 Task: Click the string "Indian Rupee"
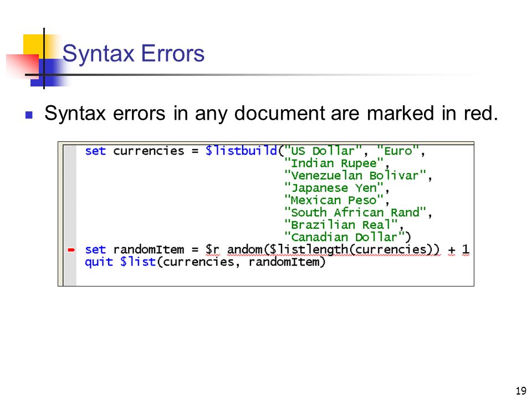coord(334,163)
